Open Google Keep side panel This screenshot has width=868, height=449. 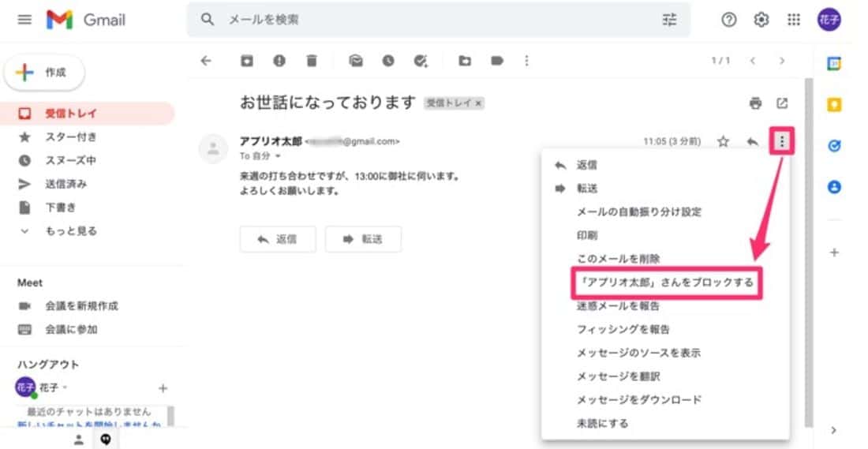(x=834, y=105)
